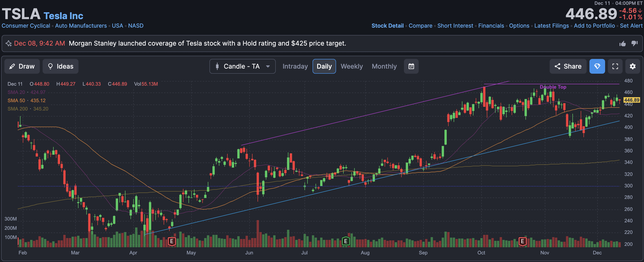
Task: Click the thumbs up icon on news
Action: 623,44
